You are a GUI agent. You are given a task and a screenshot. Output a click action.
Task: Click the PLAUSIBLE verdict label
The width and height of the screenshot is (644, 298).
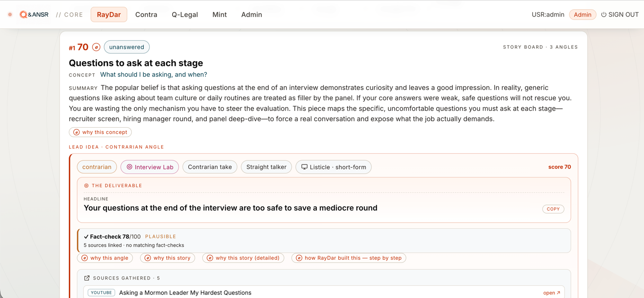pyautogui.click(x=160, y=236)
